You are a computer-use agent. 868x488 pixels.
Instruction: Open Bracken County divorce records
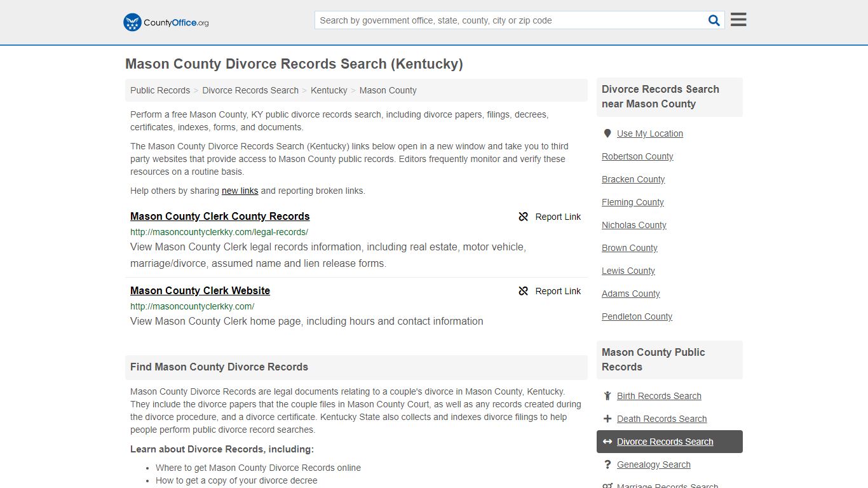[634, 179]
